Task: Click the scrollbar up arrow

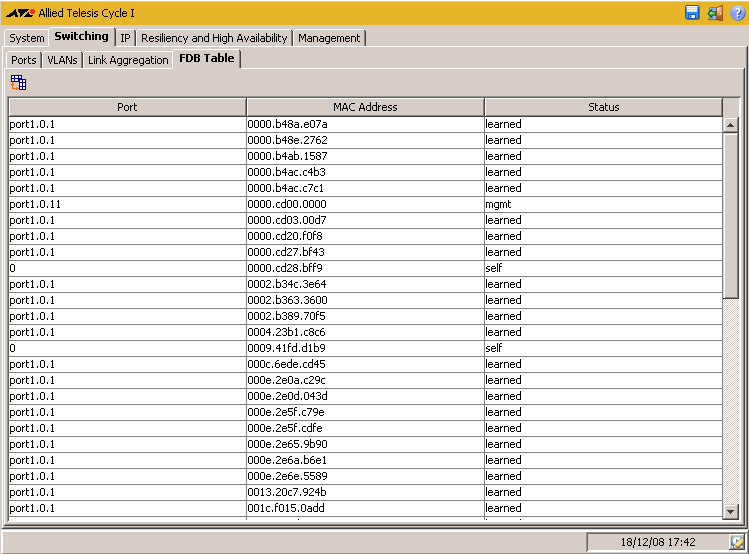Action: (731, 125)
